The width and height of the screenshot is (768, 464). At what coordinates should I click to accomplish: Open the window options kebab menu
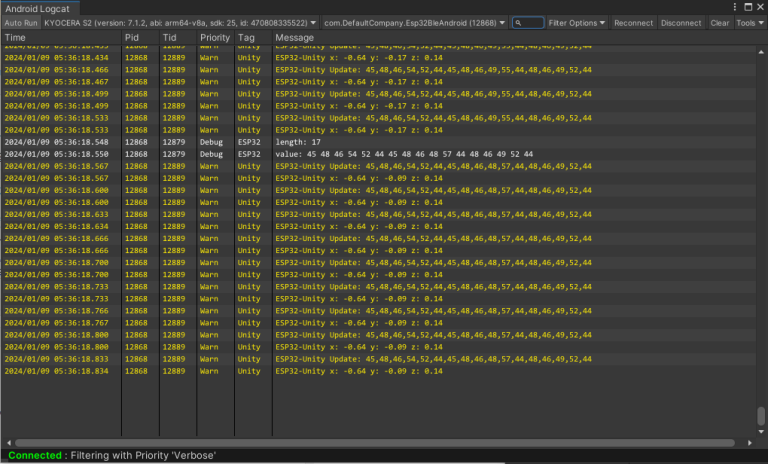tap(735, 7)
